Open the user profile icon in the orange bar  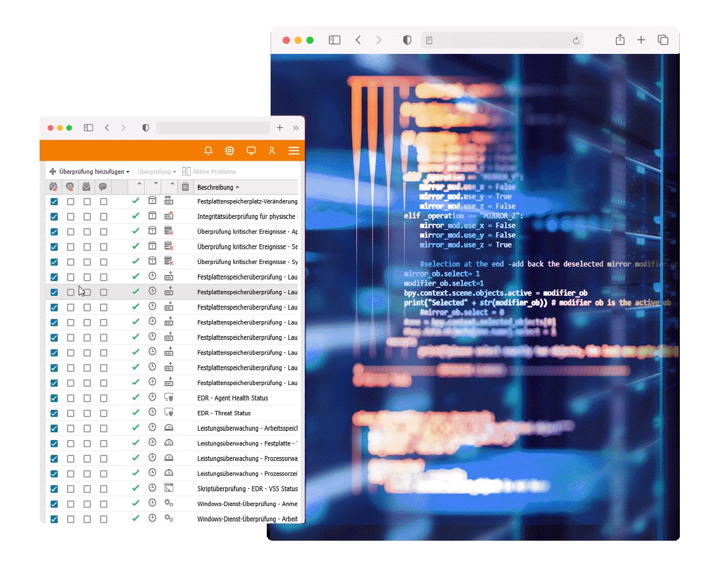(x=272, y=151)
